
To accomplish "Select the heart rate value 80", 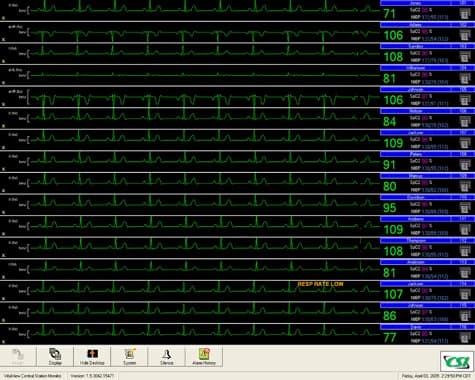I will pyautogui.click(x=390, y=186).
